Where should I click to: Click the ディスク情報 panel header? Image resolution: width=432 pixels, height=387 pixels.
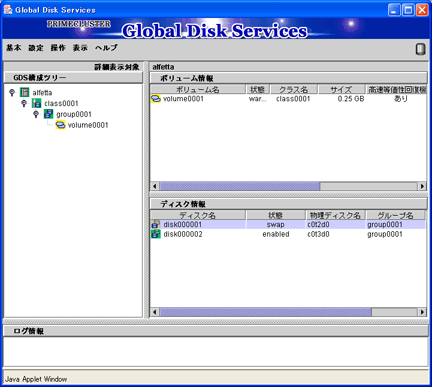pos(288,204)
